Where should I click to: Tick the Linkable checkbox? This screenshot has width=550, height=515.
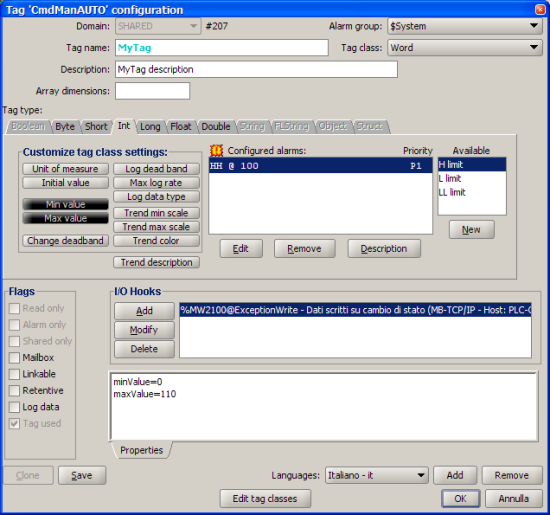(x=14, y=374)
